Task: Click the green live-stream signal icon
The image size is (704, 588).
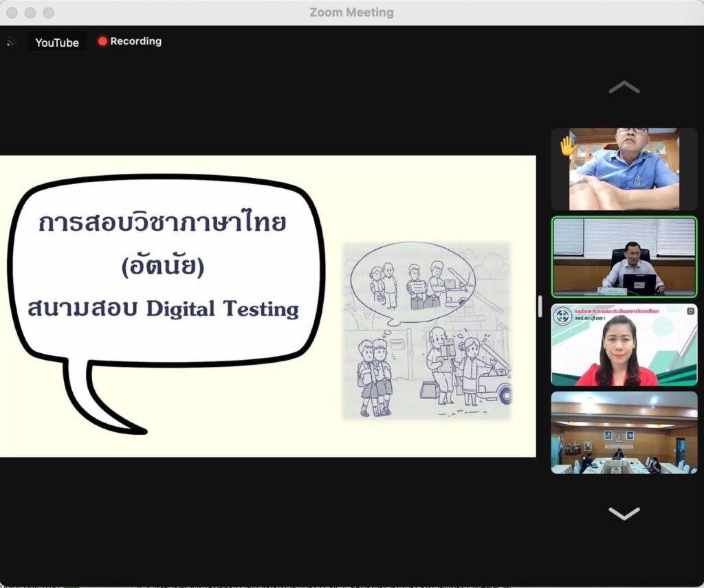Action: [11, 42]
